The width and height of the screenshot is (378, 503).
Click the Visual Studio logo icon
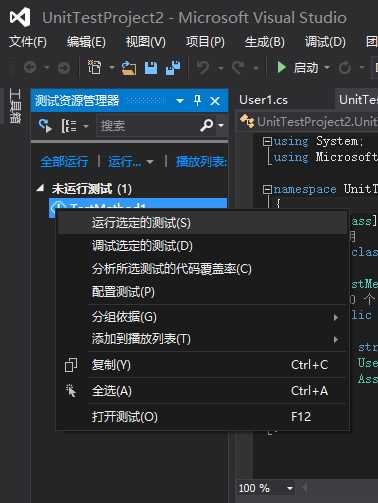20,17
